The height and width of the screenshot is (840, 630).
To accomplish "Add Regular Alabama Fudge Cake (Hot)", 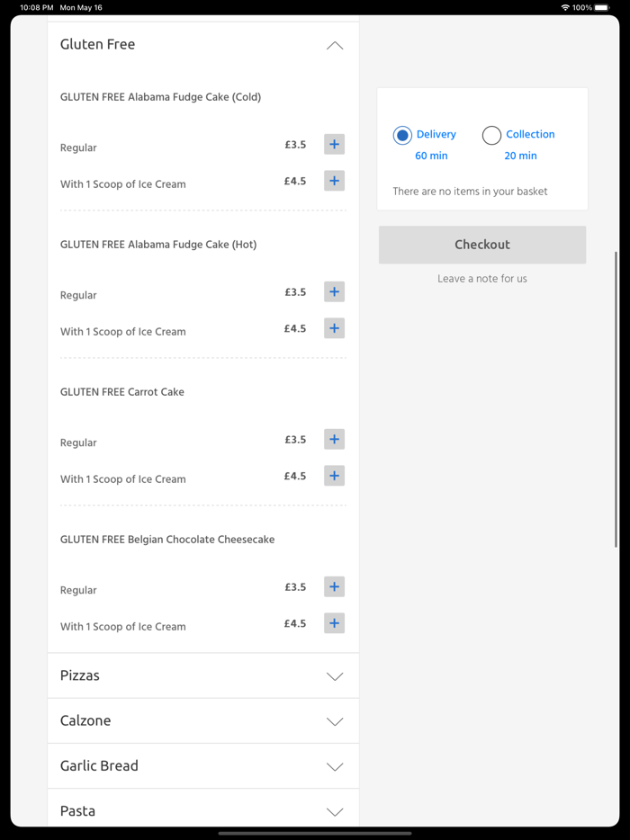I will click(x=334, y=292).
